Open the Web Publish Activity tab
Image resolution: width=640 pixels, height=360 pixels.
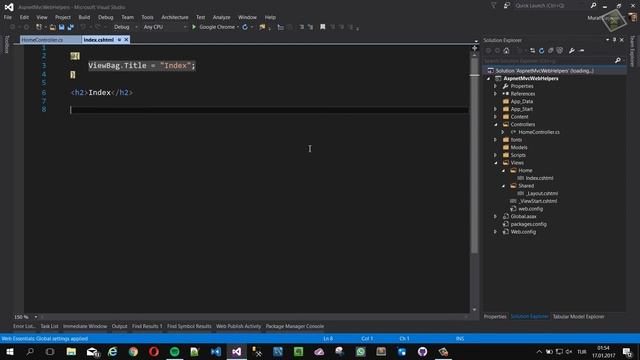pos(238,326)
